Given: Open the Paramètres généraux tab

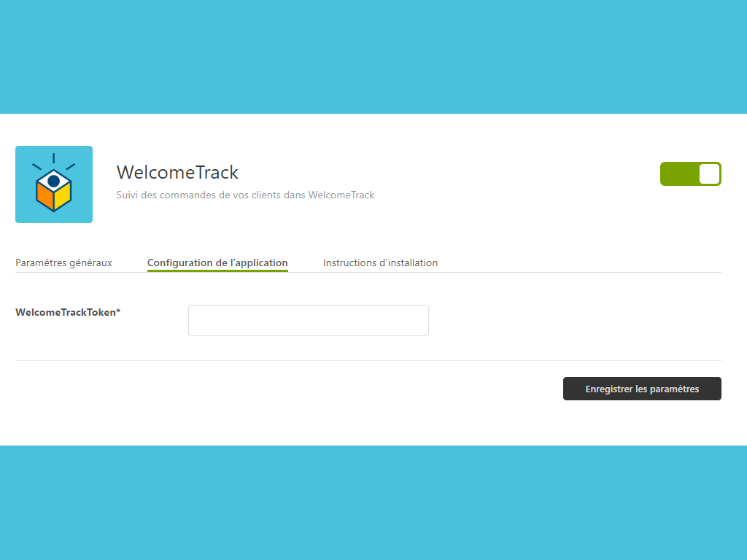Looking at the screenshot, I should 64,262.
